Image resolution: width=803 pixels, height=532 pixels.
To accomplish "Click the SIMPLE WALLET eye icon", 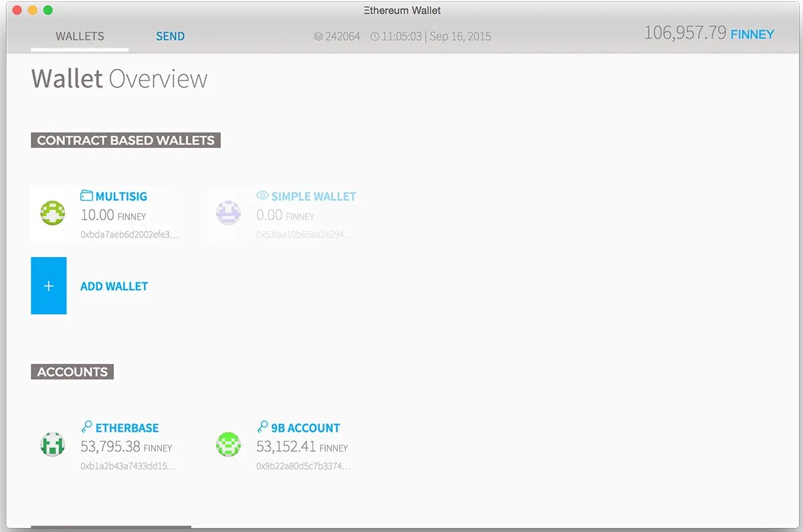I will click(x=262, y=195).
